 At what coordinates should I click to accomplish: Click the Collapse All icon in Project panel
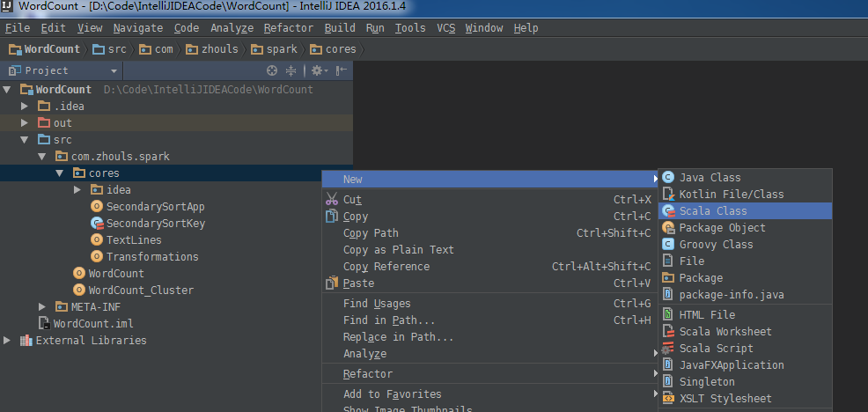pyautogui.click(x=291, y=70)
